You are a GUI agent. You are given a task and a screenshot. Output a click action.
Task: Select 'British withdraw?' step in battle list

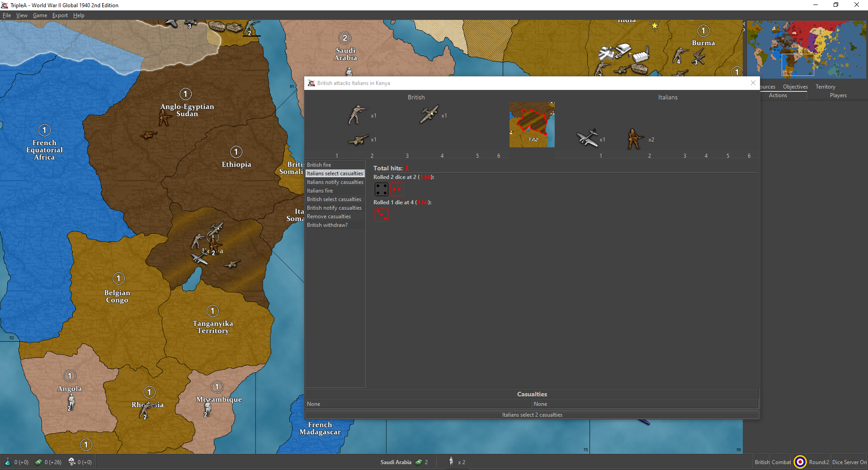point(327,225)
